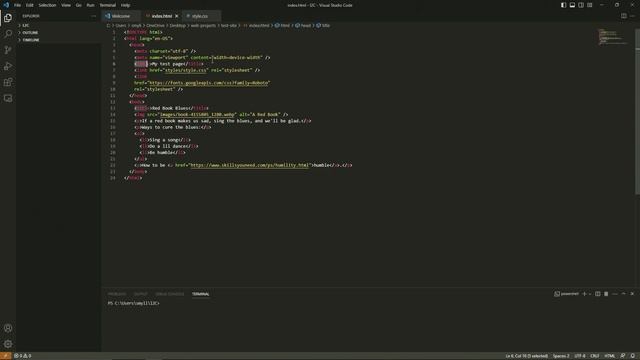Click the feedback icon in status bar
Screen dimensions: 640x360
pyautogui.click(x=622, y=356)
